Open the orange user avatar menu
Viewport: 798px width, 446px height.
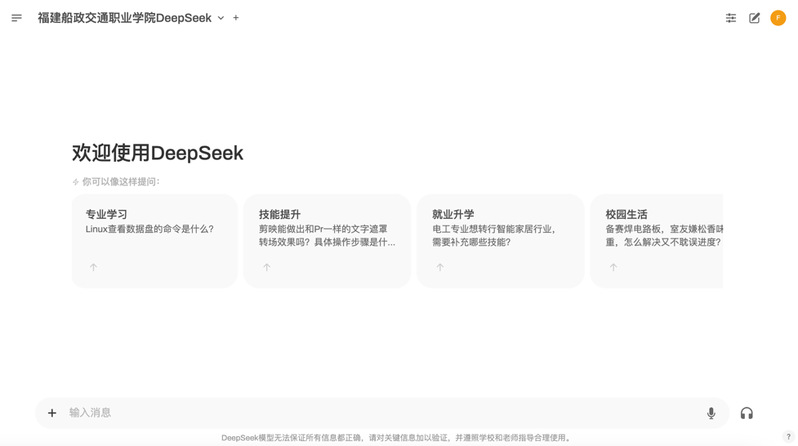(778, 18)
